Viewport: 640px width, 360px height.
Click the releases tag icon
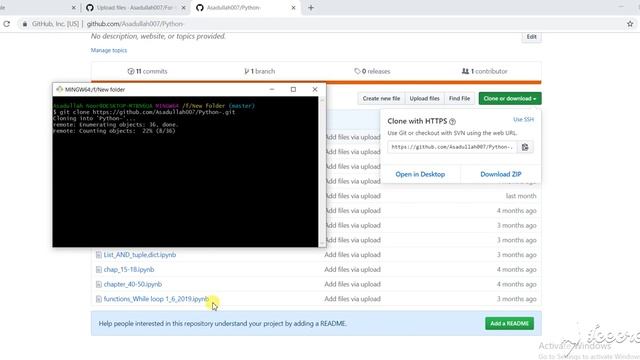coord(357,71)
